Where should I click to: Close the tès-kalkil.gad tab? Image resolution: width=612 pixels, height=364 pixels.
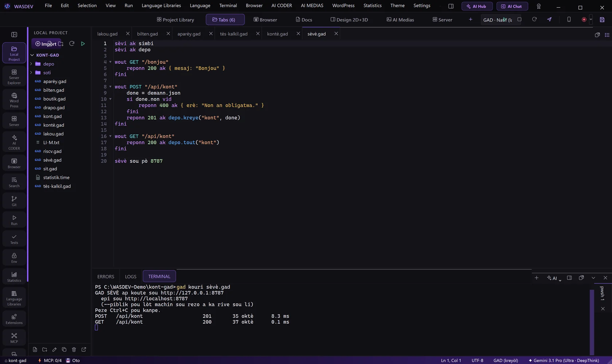click(x=258, y=33)
